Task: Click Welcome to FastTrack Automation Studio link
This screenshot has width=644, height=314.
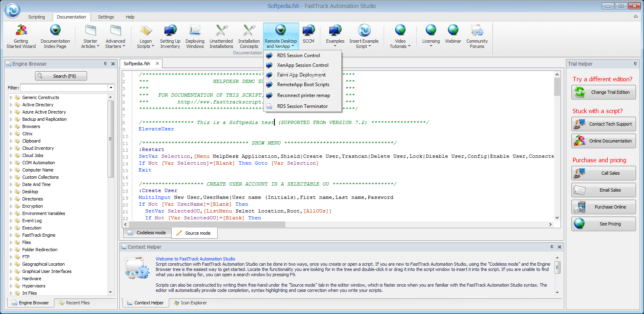Action: (195, 259)
